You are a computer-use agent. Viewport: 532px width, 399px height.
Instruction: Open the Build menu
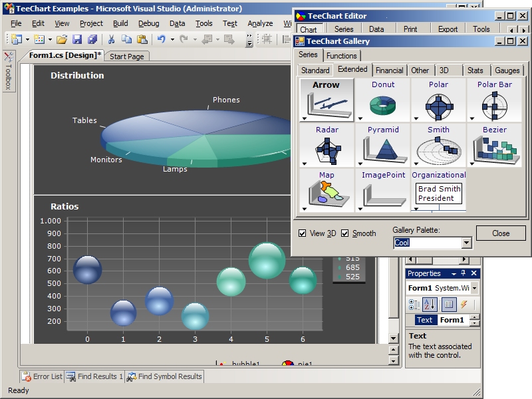click(120, 23)
